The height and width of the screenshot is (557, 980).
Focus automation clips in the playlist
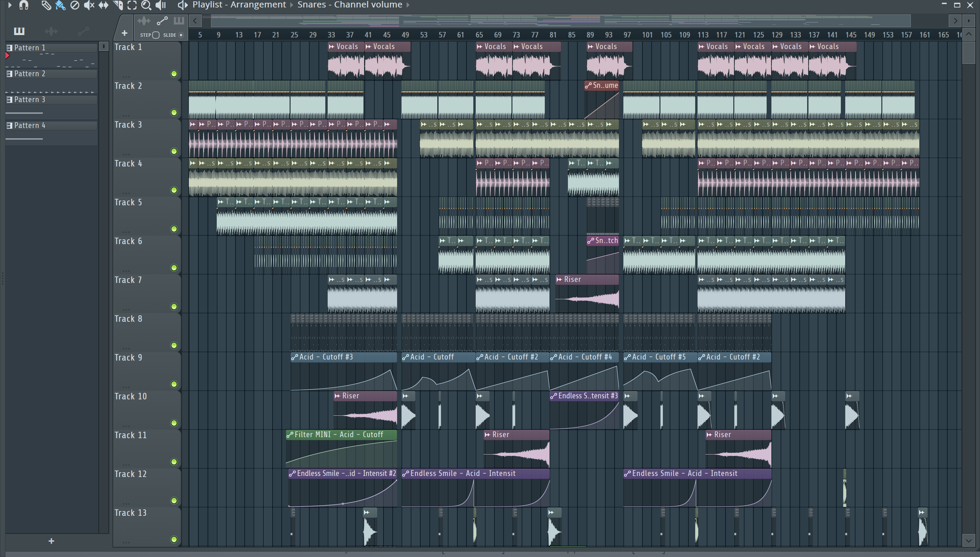pos(162,21)
